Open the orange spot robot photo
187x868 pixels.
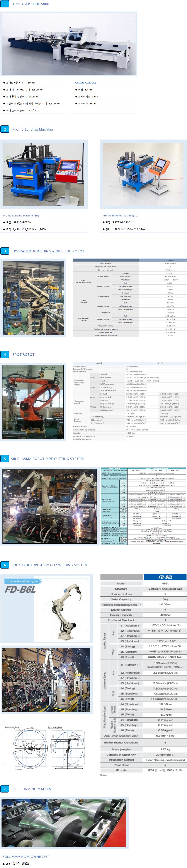pyautogui.click(x=33, y=402)
